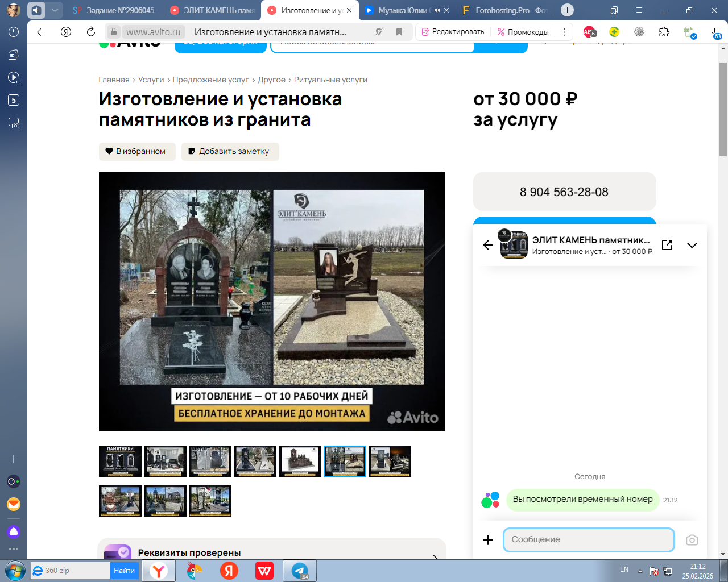The image size is (728, 582).
Task: Open the AdBlock extension icon
Action: [x=590, y=32]
